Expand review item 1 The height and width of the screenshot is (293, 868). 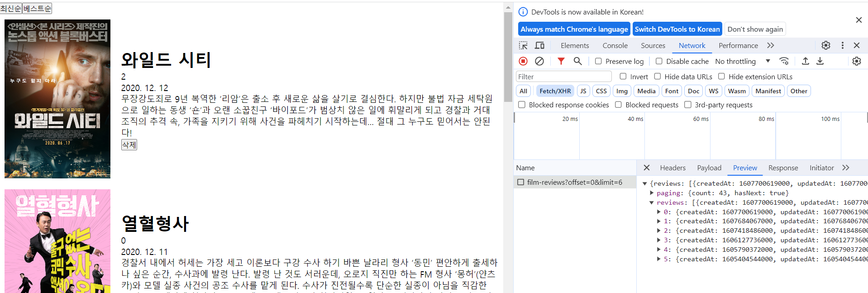point(659,221)
